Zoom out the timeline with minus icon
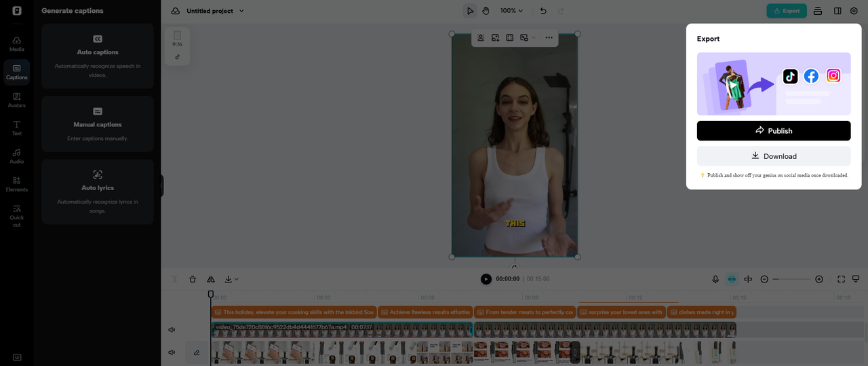This screenshot has width=868, height=366. click(x=764, y=279)
